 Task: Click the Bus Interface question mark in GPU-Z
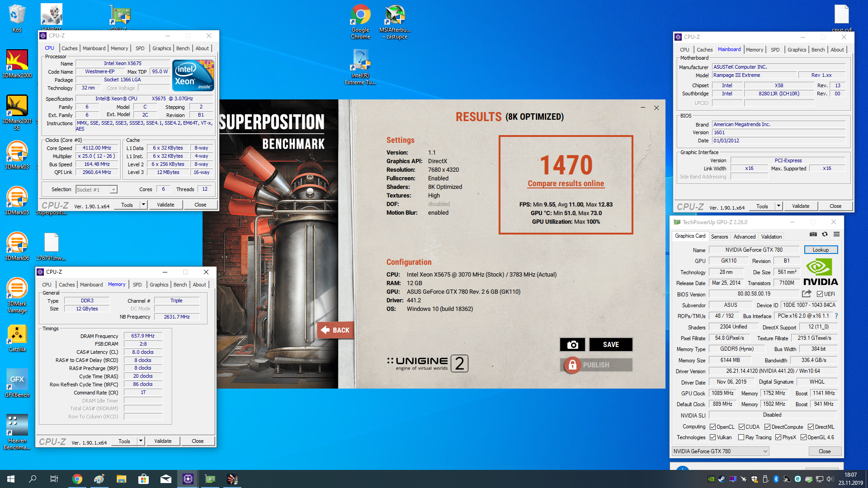tap(836, 316)
